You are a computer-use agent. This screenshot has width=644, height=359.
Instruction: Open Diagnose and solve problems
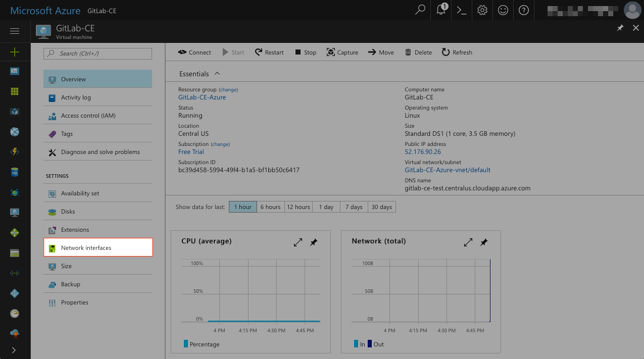pos(98,152)
